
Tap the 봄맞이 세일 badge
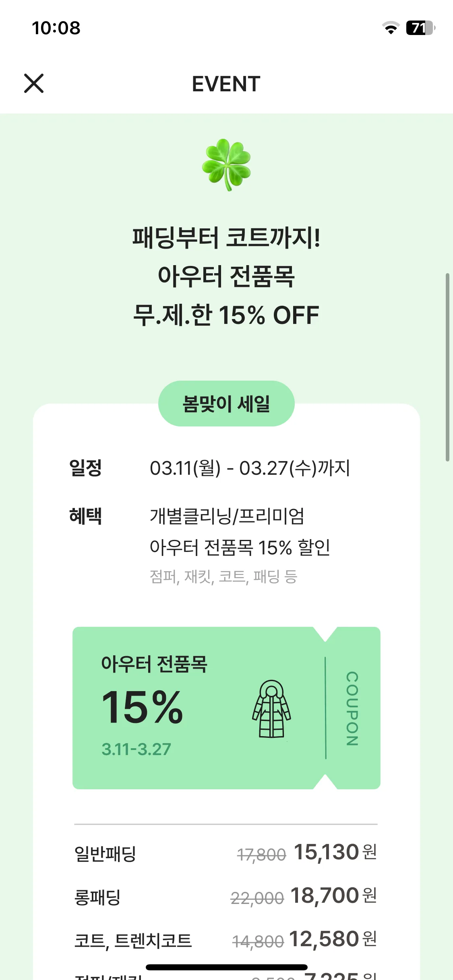[226, 404]
